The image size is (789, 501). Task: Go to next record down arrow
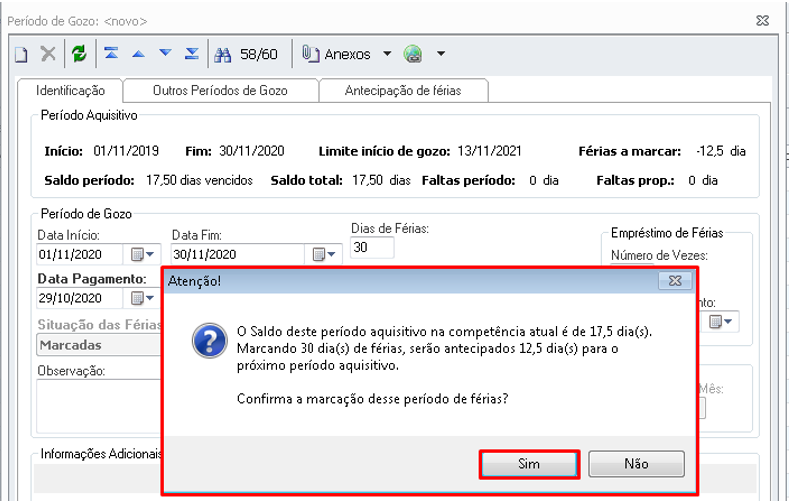pos(165,53)
